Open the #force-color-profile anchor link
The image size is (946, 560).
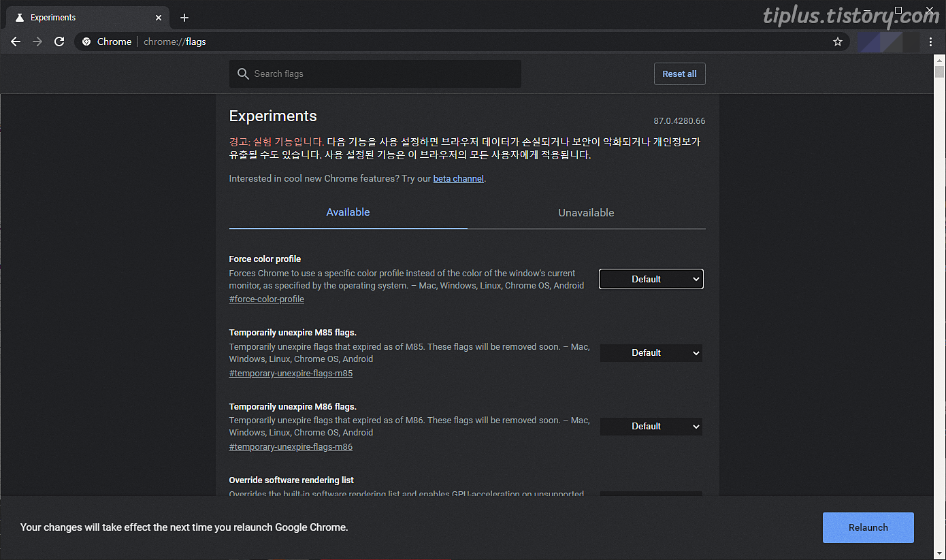point(267,299)
